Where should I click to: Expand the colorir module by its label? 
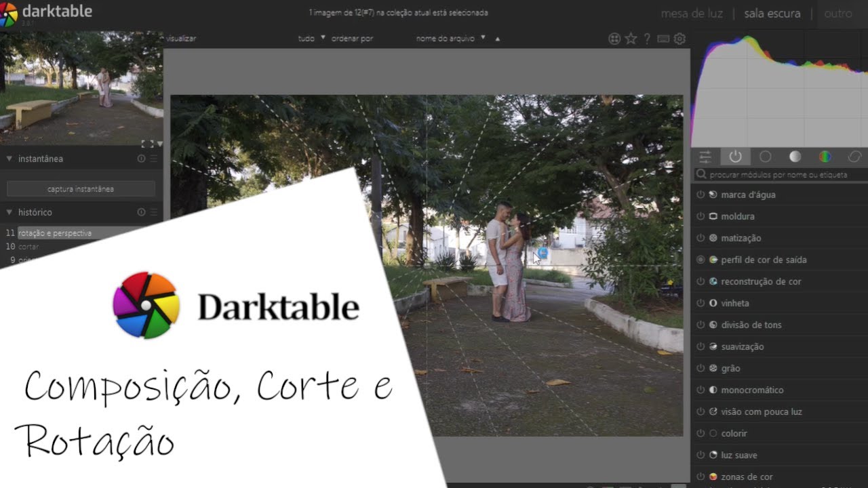[734, 433]
